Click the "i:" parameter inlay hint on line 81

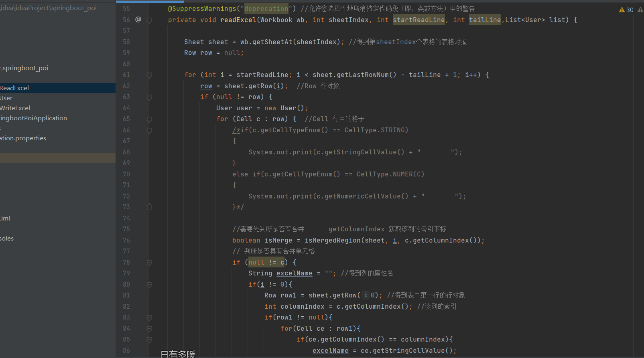pos(366,295)
